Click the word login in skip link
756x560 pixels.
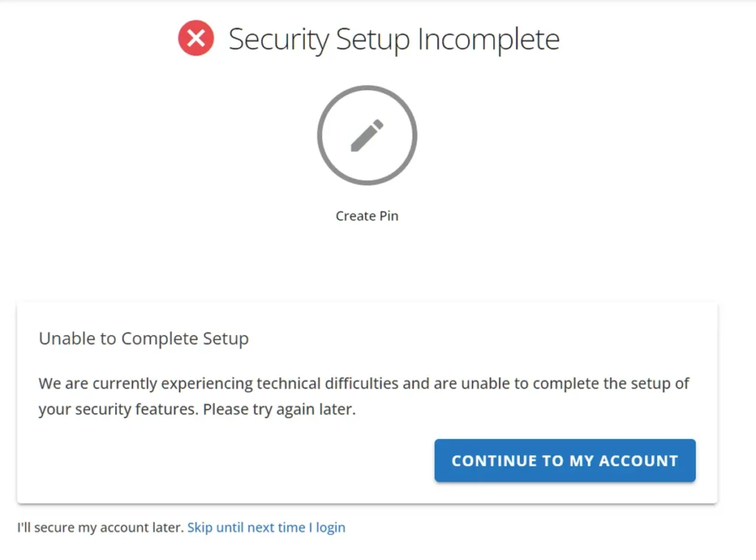coord(331,528)
